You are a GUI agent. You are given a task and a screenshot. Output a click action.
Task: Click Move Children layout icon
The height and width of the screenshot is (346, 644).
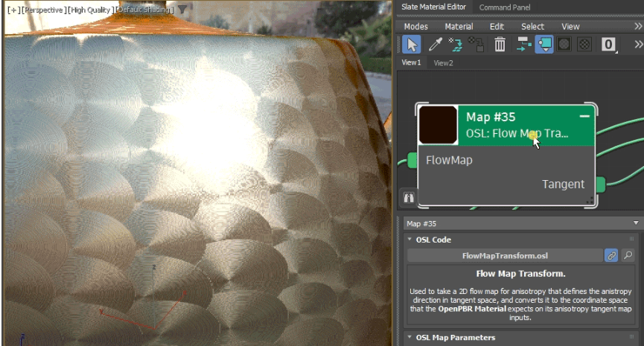[523, 45]
